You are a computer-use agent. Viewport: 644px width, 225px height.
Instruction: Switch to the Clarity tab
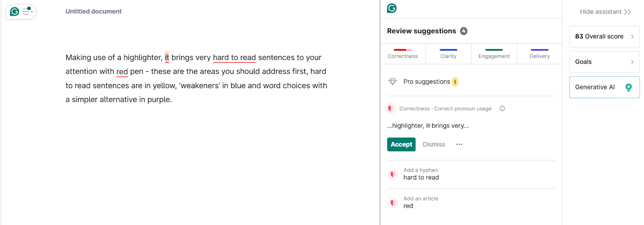[x=448, y=54]
